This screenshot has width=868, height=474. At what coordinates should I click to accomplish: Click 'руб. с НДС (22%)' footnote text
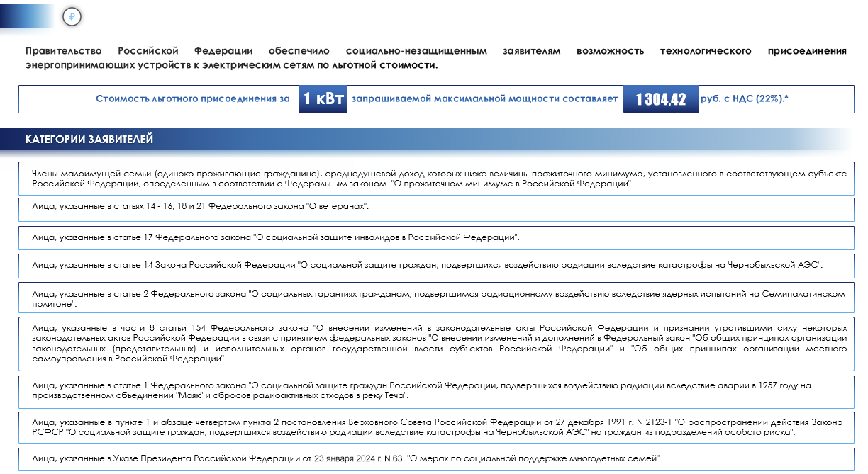745,99
